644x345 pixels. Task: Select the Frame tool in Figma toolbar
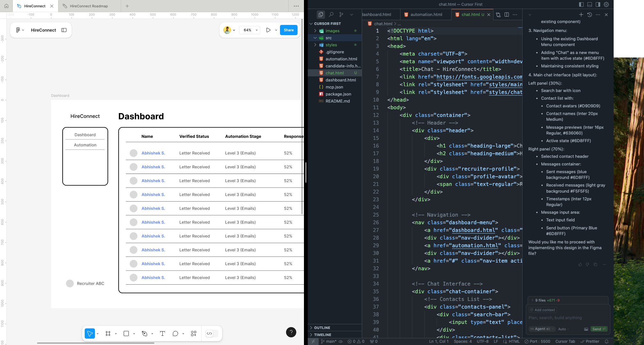tap(108, 333)
